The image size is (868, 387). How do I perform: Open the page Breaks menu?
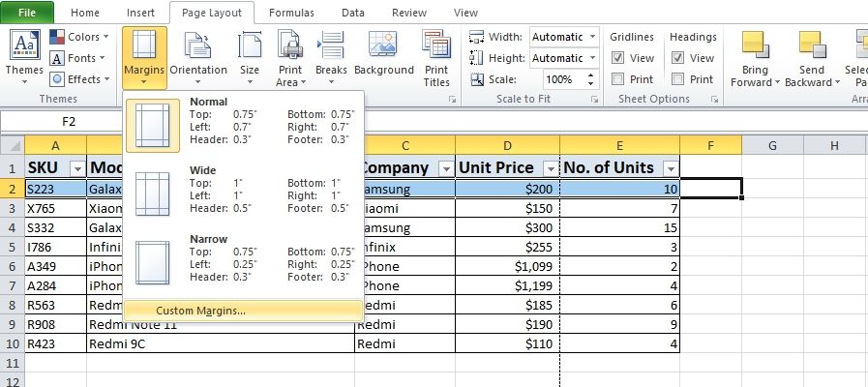[x=331, y=58]
